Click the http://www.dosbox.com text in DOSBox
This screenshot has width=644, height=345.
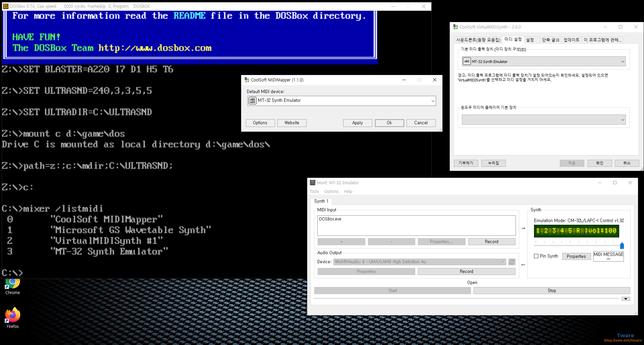click(155, 48)
